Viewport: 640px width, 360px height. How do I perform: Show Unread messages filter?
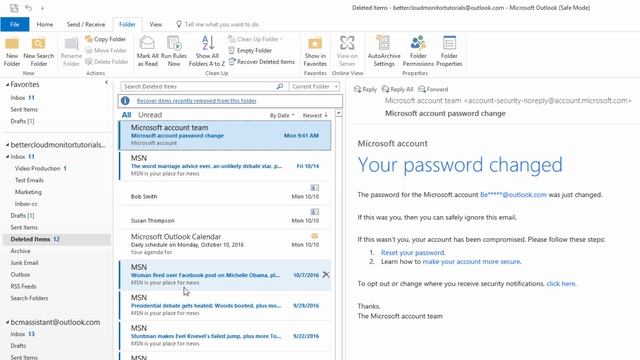tap(150, 115)
